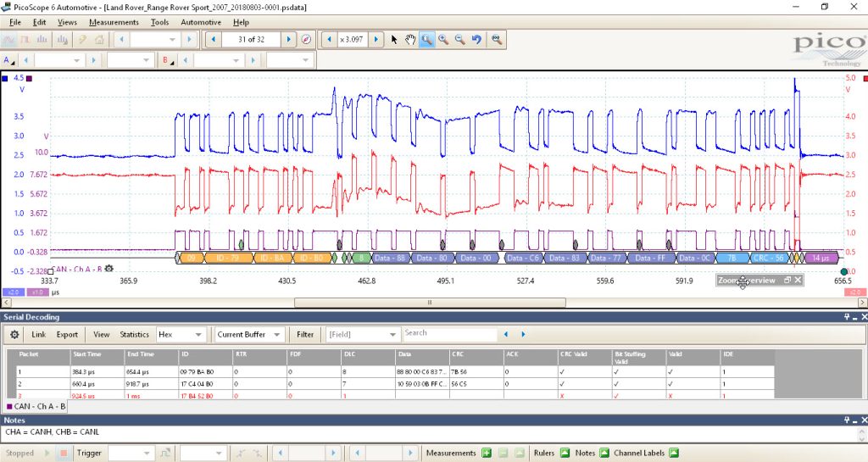Click the Statistics button

pos(135,335)
